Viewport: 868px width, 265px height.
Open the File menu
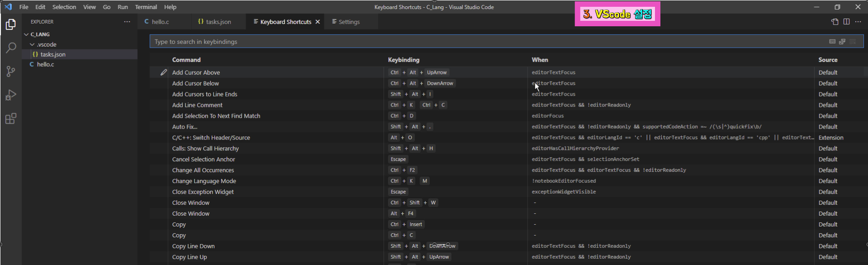(24, 7)
